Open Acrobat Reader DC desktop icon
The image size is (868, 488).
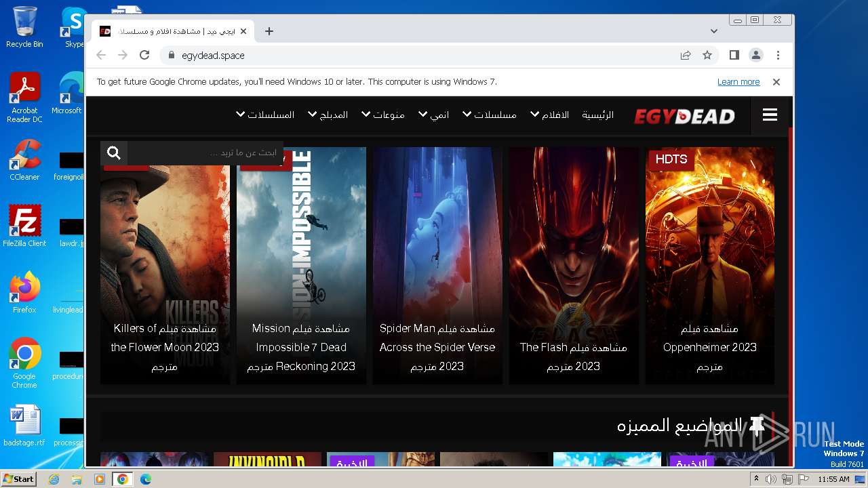(x=24, y=98)
